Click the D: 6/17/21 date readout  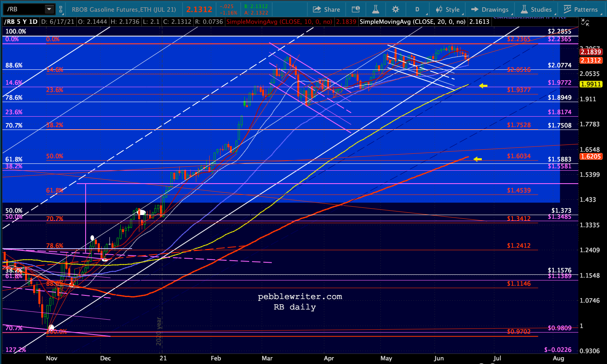pos(58,22)
